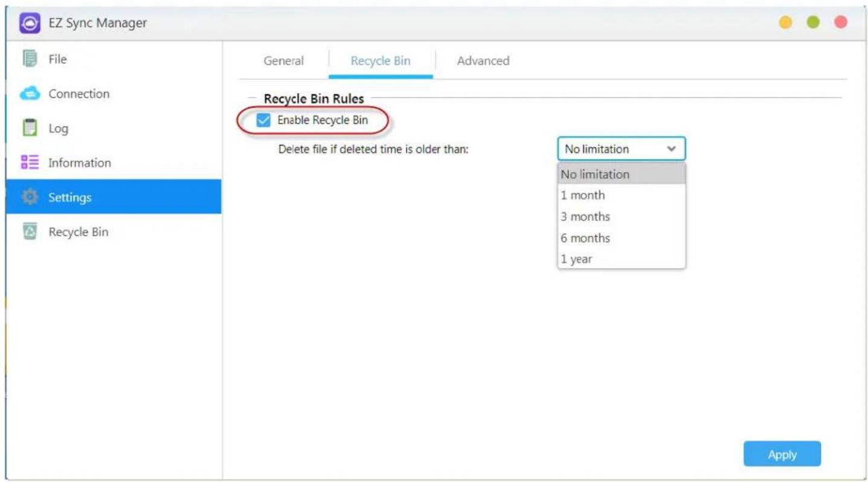Collapse the No limitation dropdown arrow
The image size is (868, 482).
coord(671,149)
